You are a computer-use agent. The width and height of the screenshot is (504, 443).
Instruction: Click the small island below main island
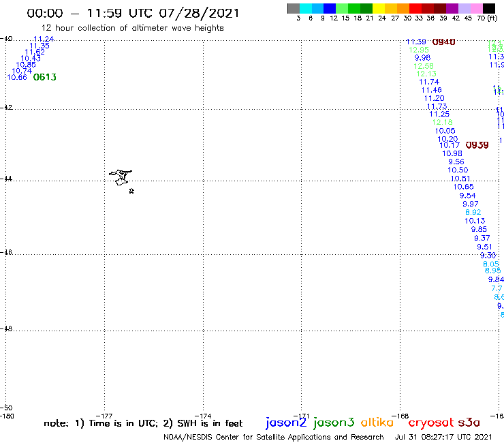131,191
